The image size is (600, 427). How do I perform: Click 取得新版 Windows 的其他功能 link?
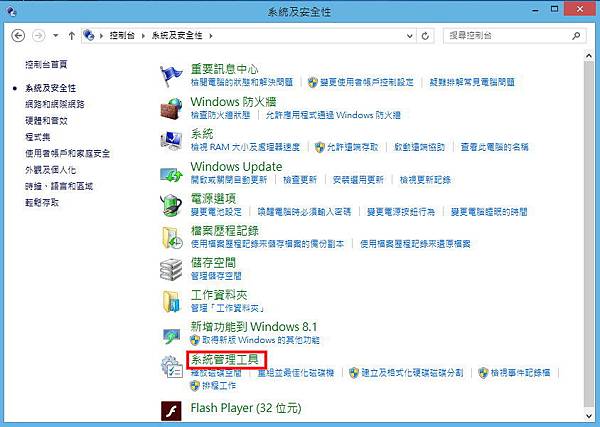pyautogui.click(x=260, y=340)
